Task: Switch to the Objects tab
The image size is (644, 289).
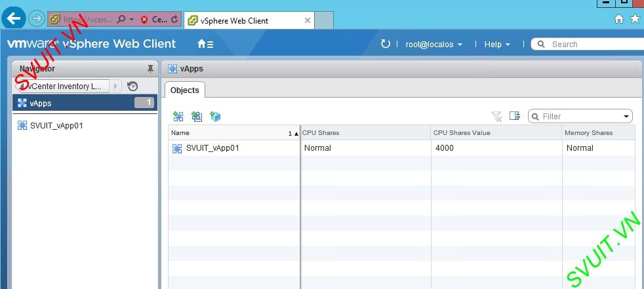Action: point(185,90)
